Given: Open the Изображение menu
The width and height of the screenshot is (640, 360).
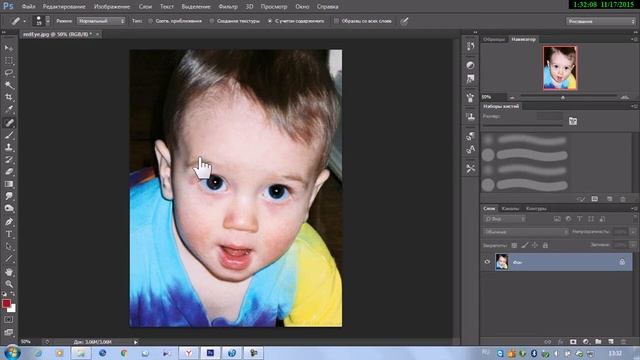Looking at the screenshot, I should coord(112,7).
